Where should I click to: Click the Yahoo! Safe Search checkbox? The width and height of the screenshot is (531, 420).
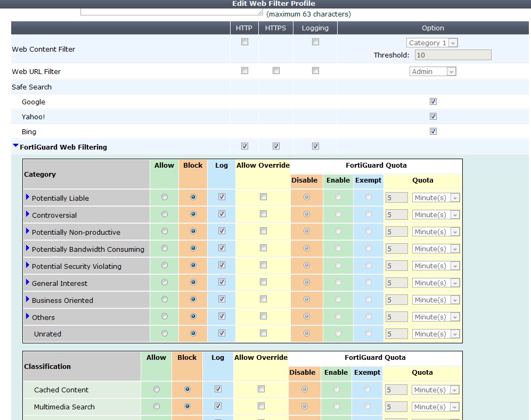pyautogui.click(x=433, y=117)
